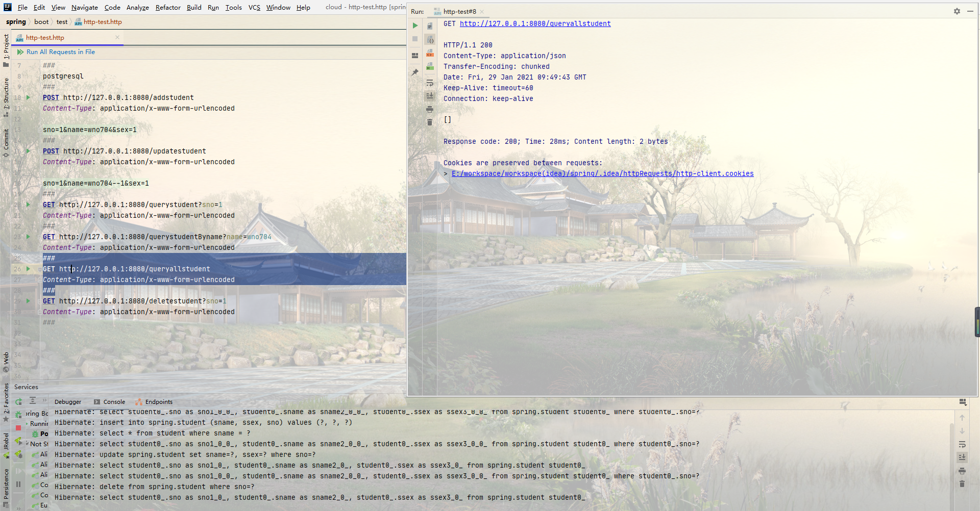
Task: Stop the running Spring Boot service
Action: [x=18, y=428]
